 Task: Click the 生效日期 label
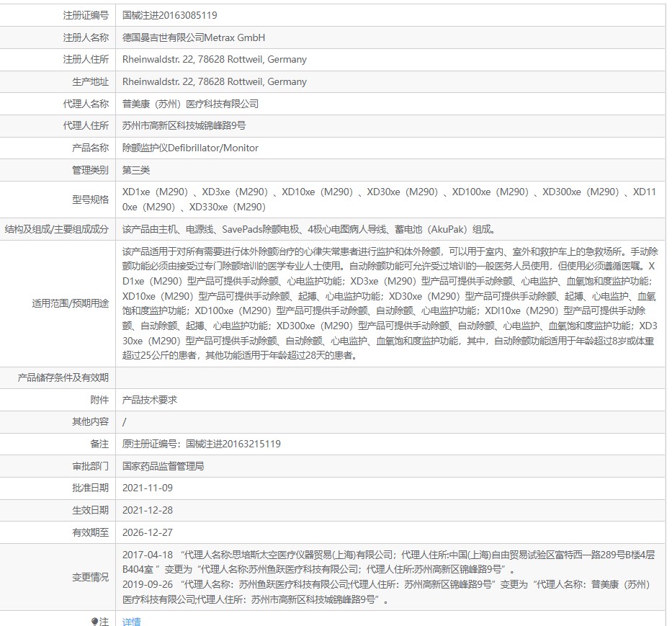[x=91, y=510]
